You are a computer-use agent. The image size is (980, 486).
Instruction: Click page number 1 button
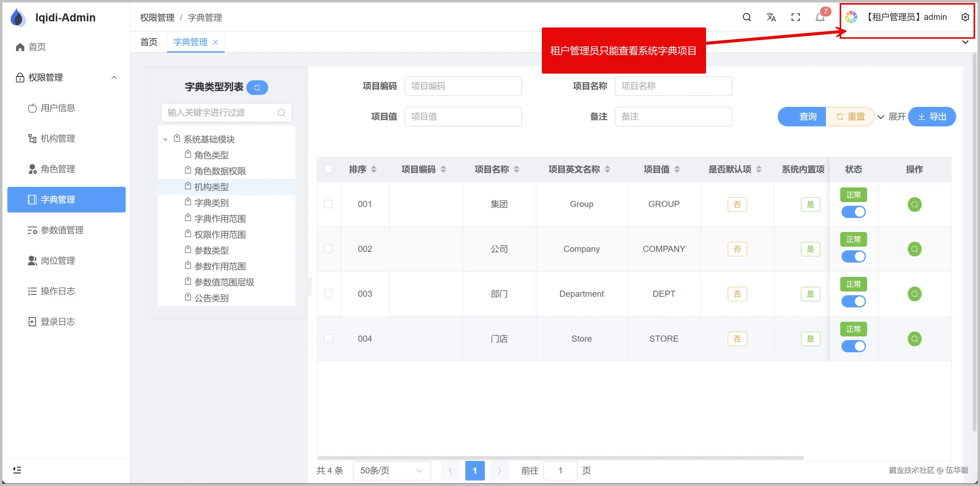point(475,471)
